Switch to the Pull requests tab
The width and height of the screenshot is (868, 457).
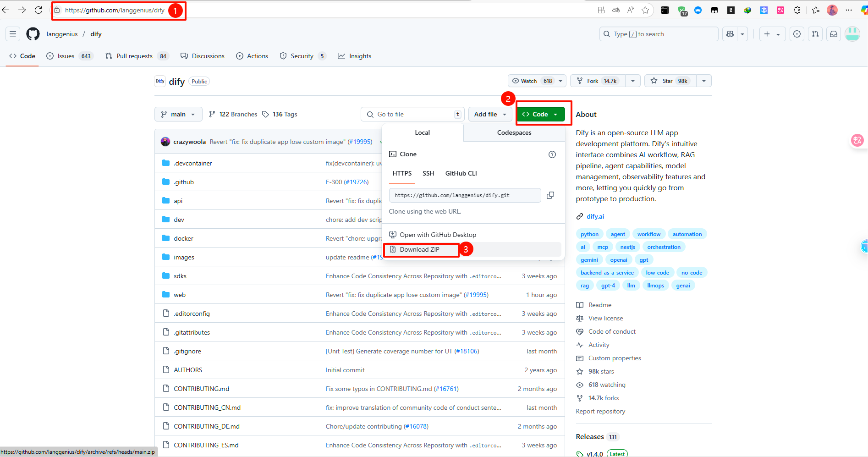137,56
